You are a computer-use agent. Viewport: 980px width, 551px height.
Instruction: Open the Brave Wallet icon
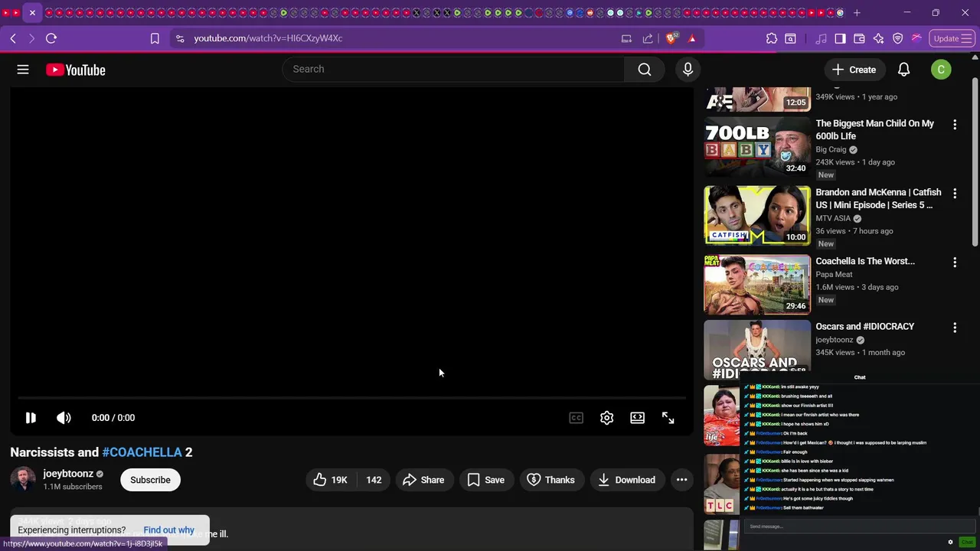tap(859, 38)
